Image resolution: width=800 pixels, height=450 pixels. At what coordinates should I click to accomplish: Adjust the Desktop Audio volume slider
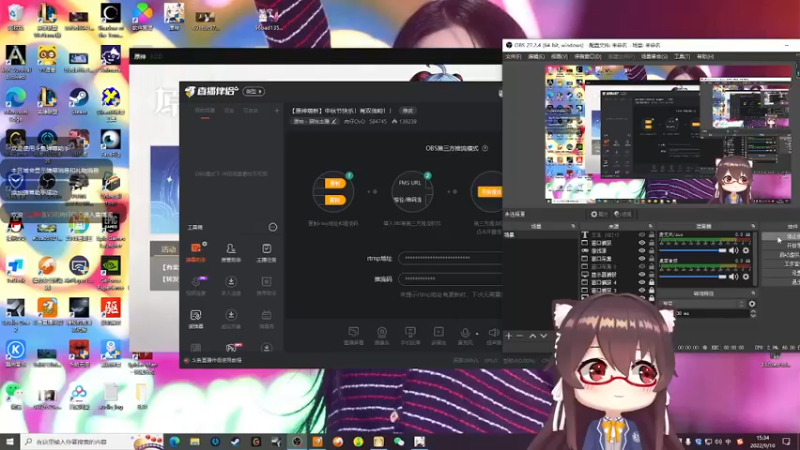point(693,277)
